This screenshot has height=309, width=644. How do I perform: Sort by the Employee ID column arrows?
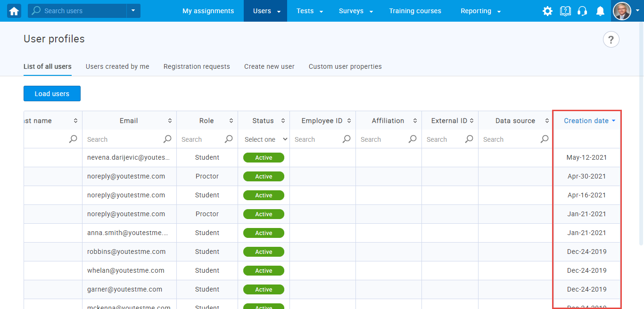tap(349, 121)
